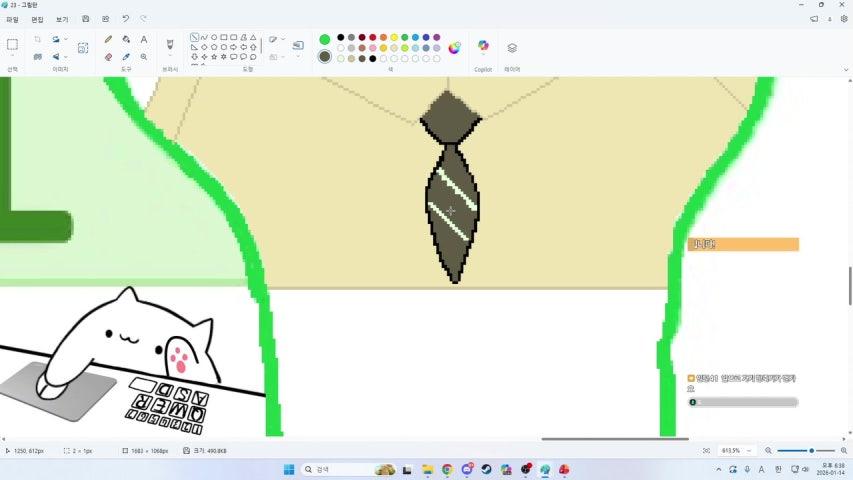Open the Edit colors wheel
853x480 pixels.
tap(454, 48)
